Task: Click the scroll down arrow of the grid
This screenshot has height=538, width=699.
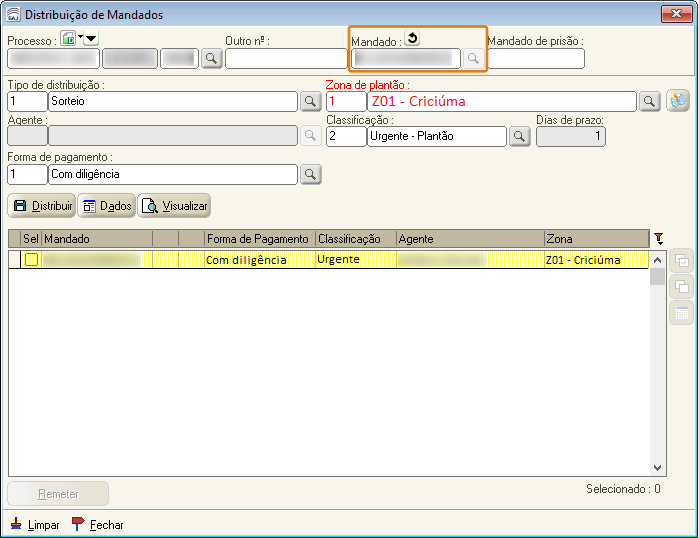Action: [x=657, y=468]
